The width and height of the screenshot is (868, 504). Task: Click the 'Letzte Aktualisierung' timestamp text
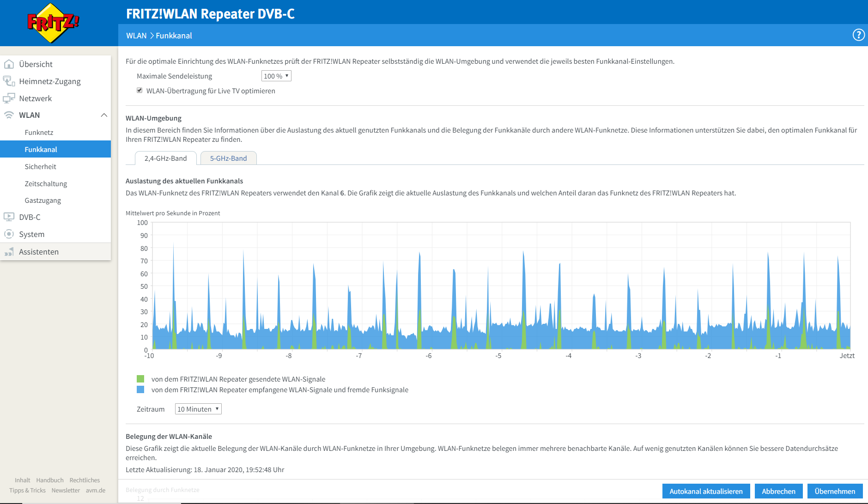pyautogui.click(x=205, y=469)
